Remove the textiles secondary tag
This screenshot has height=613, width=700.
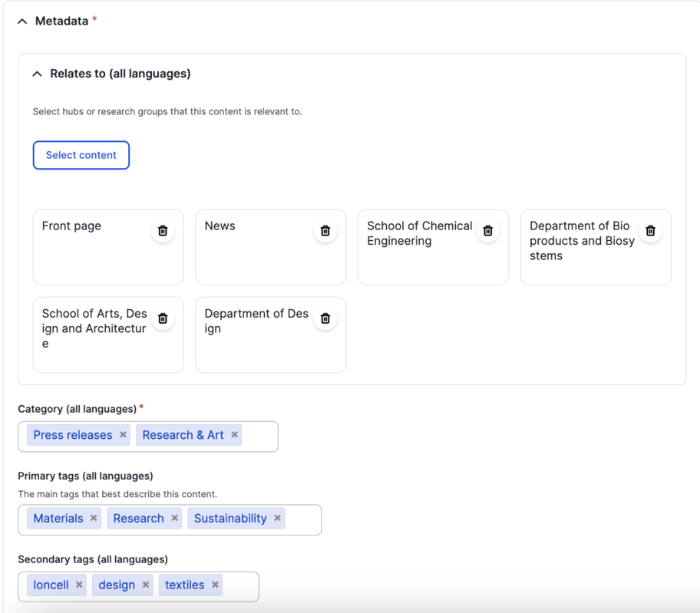[x=216, y=585]
